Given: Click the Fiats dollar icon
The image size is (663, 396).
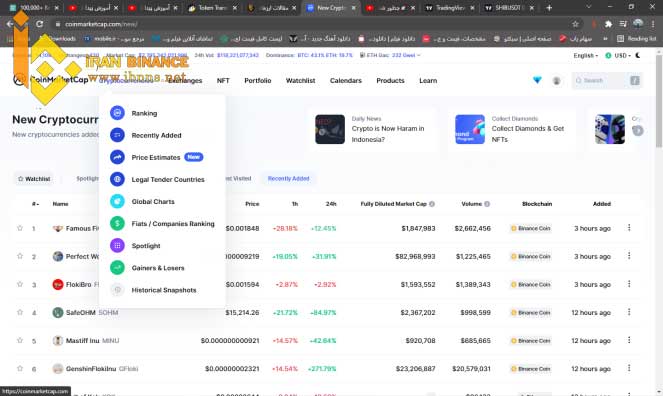Looking at the screenshot, I should pos(117,223).
